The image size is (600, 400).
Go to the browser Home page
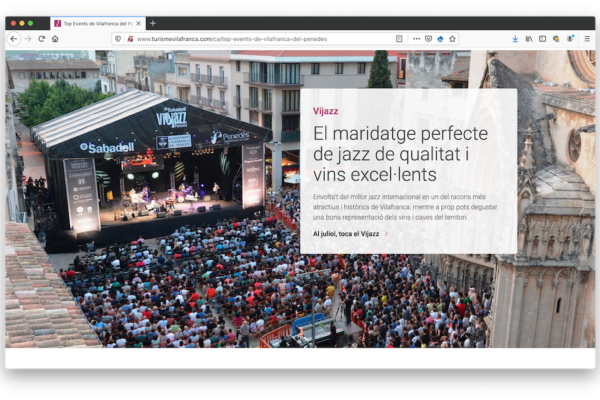55,39
